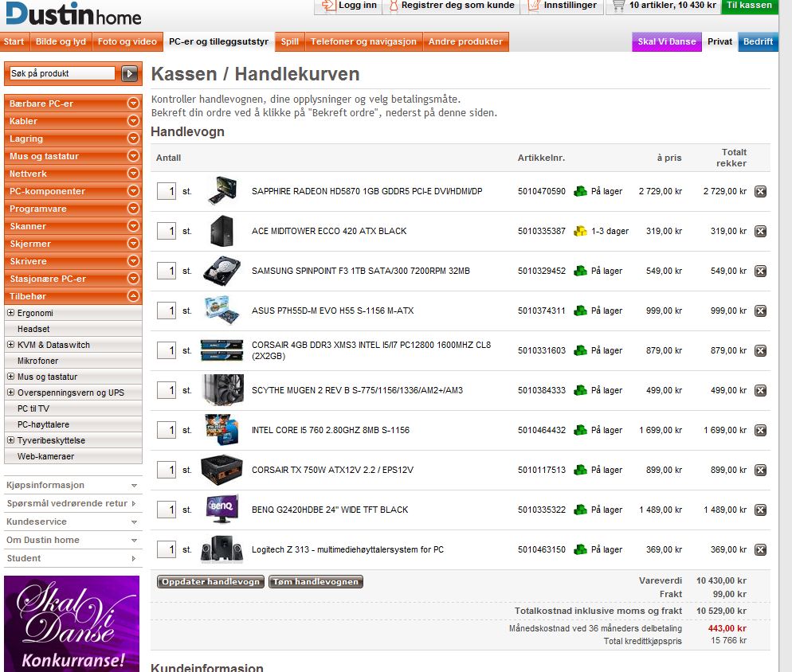Screen dimensions: 792x672
Task: Click the Logg inn icon link
Action: coord(328,6)
